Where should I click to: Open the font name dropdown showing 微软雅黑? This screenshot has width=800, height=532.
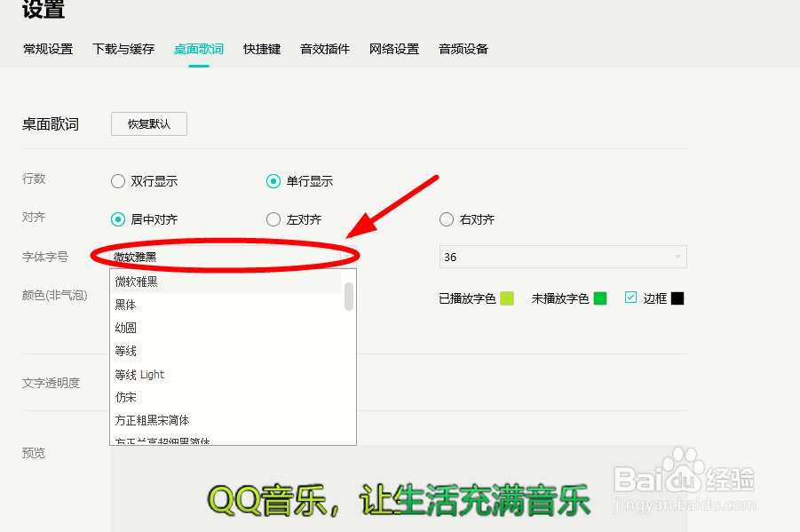coord(234,257)
